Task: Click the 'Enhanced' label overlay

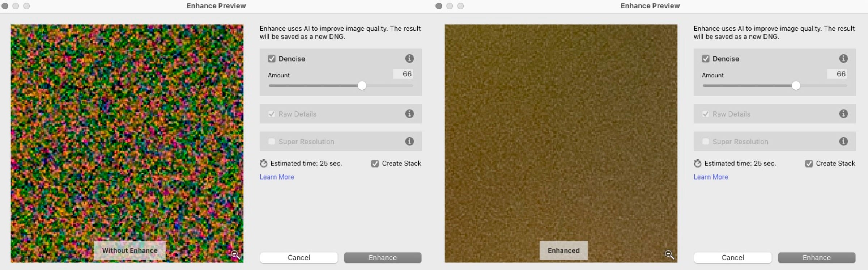Action: click(564, 250)
